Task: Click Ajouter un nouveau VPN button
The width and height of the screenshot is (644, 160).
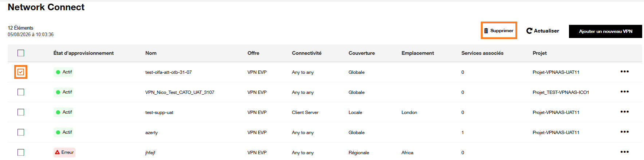Action: [605, 31]
